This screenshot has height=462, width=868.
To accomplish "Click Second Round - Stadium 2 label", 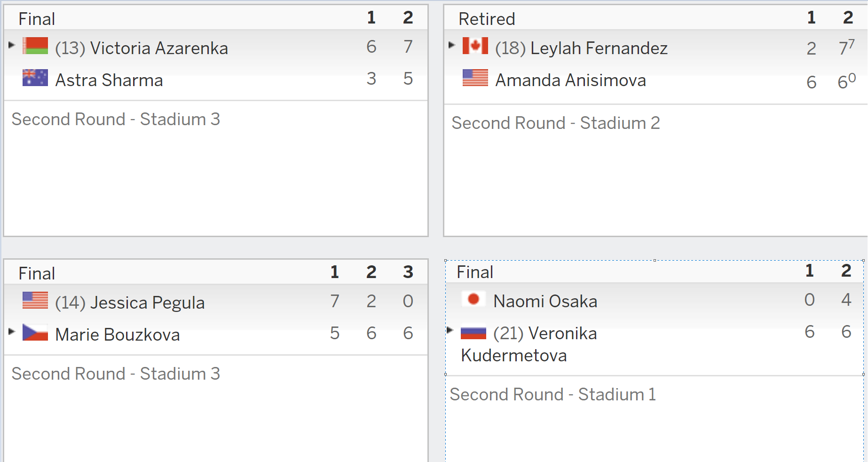I will tap(556, 123).
